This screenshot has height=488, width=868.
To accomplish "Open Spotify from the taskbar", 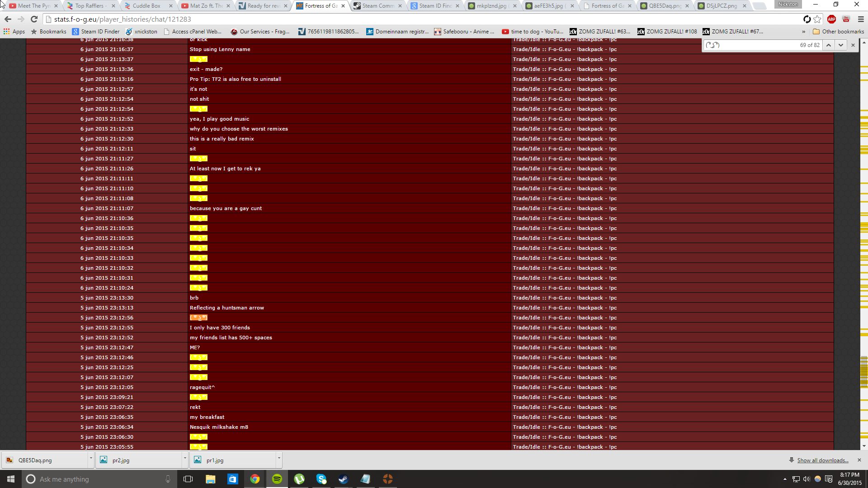I will tap(277, 479).
